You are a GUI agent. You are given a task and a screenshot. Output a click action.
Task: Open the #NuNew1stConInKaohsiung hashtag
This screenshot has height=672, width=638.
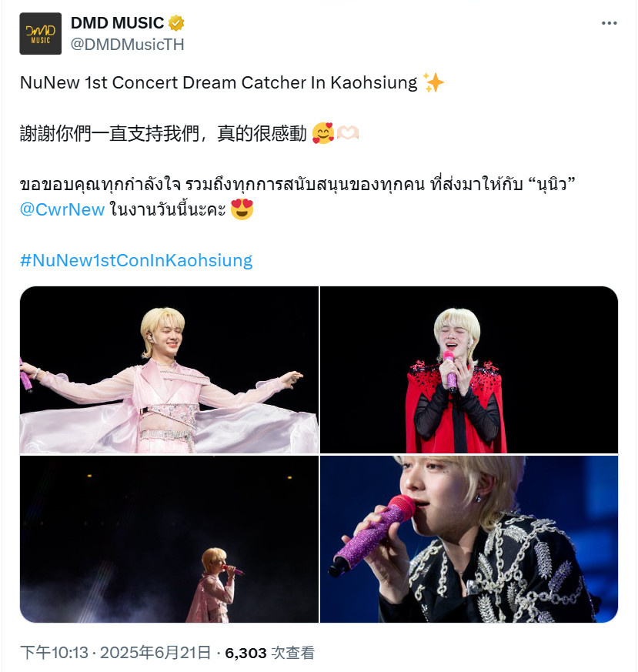click(136, 260)
